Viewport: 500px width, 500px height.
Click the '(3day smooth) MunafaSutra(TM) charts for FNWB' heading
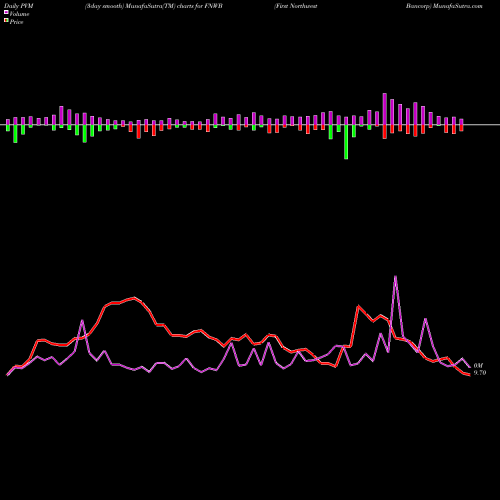154,6
